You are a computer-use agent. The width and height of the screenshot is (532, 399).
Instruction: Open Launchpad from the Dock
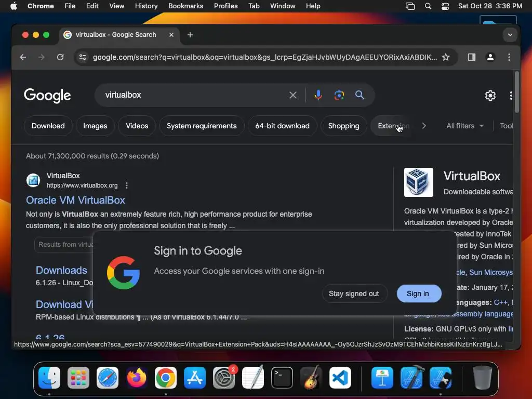point(78,378)
